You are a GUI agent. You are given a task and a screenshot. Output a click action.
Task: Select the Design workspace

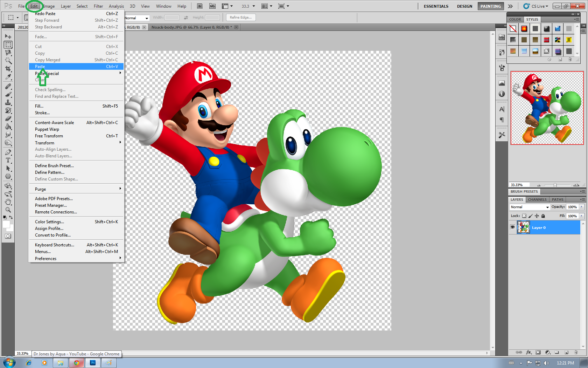(x=464, y=6)
